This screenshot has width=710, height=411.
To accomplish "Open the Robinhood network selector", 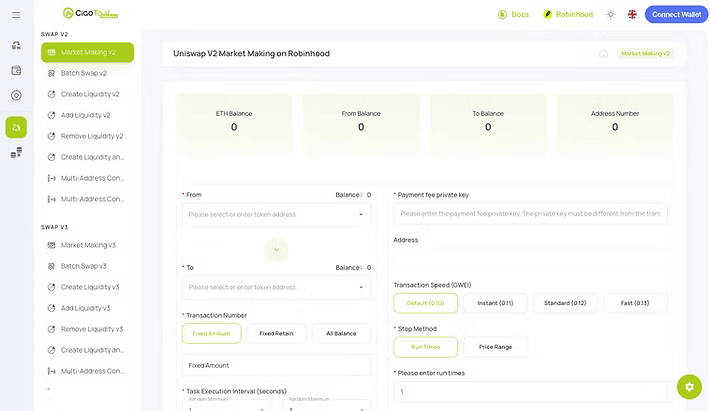I will 568,14.
